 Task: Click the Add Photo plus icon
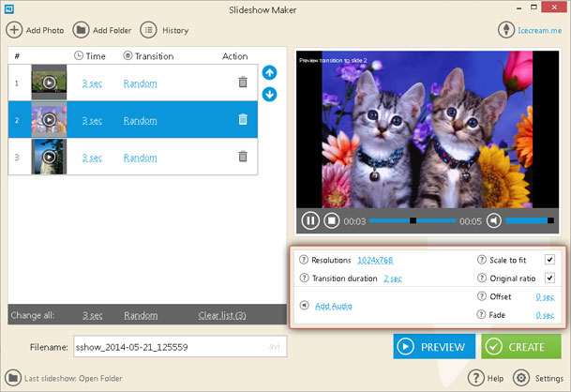click(14, 30)
